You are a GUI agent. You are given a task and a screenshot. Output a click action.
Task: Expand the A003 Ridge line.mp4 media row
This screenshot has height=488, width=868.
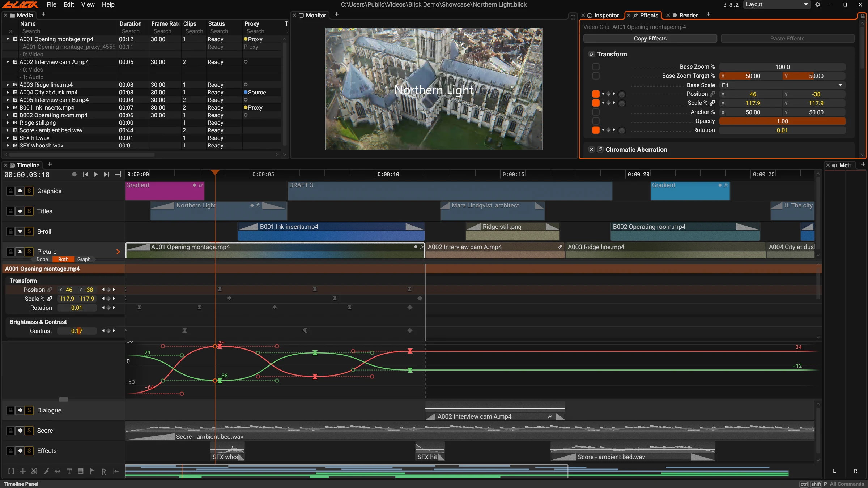(8, 85)
